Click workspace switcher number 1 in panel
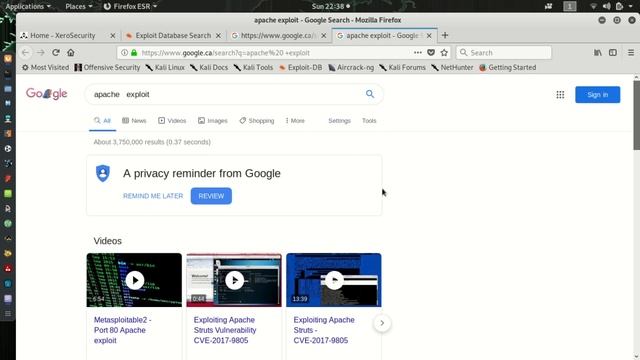Image resolution: width=640 pixels, height=360 pixels. click(x=570, y=6)
